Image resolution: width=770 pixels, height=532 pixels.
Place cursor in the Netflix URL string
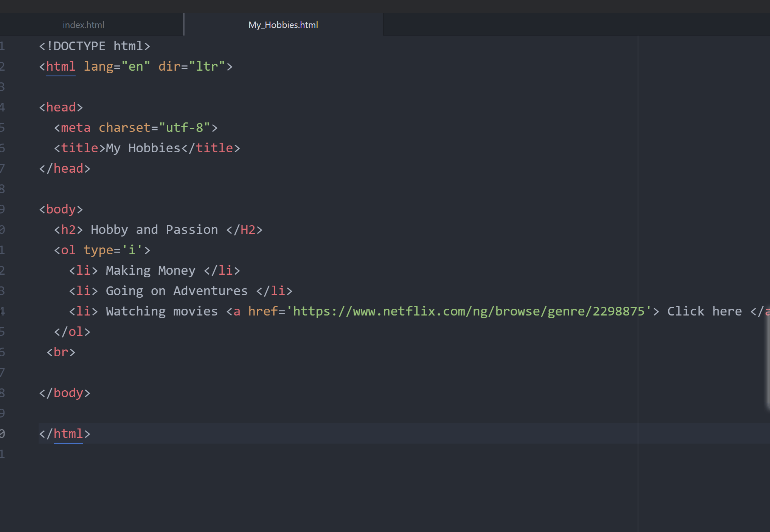tap(468, 311)
